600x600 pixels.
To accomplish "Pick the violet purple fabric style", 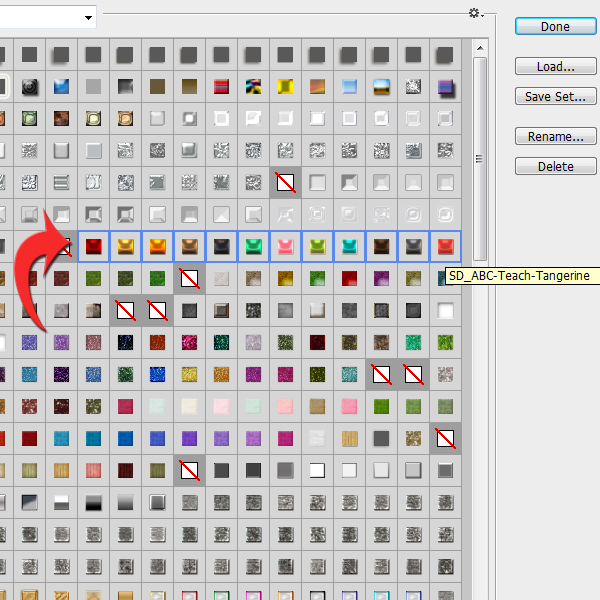I will pyautogui.click(x=189, y=439).
